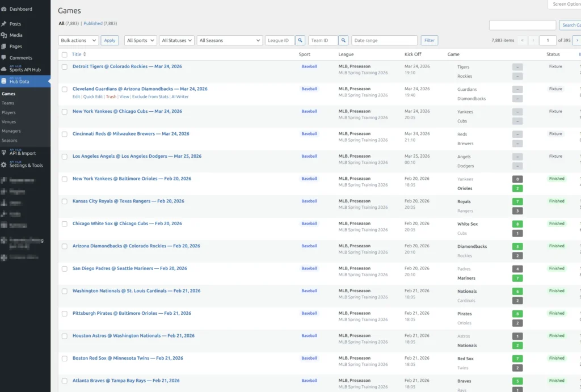Open the All Sports filter dropdown
Viewport: 581px width, 392px height.
(x=141, y=40)
